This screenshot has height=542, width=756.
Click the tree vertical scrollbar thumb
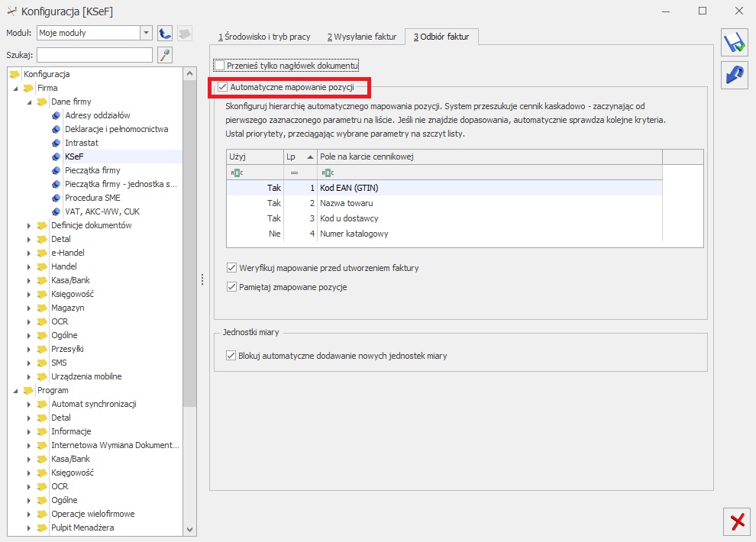[189, 244]
